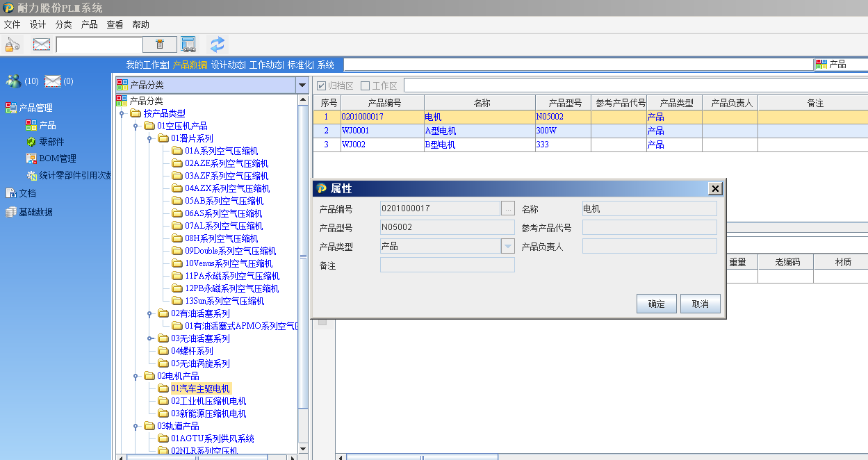Click the toolbar search input field
The image size is (868, 460).
pos(99,44)
